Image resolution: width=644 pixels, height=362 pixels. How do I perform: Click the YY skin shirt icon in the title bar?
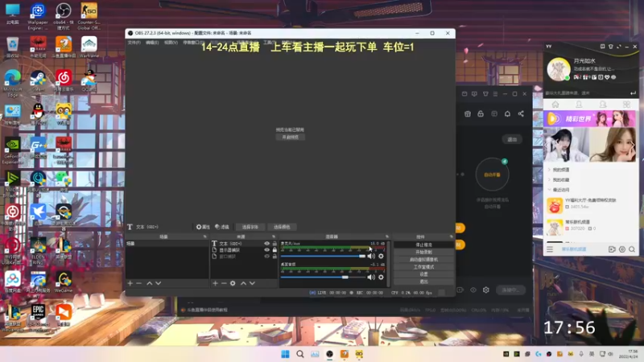click(610, 47)
